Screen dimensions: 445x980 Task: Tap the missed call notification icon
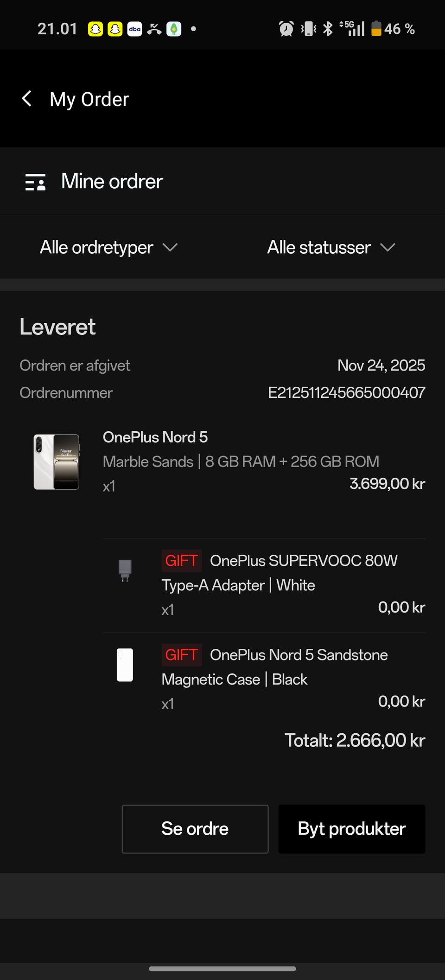tap(154, 29)
